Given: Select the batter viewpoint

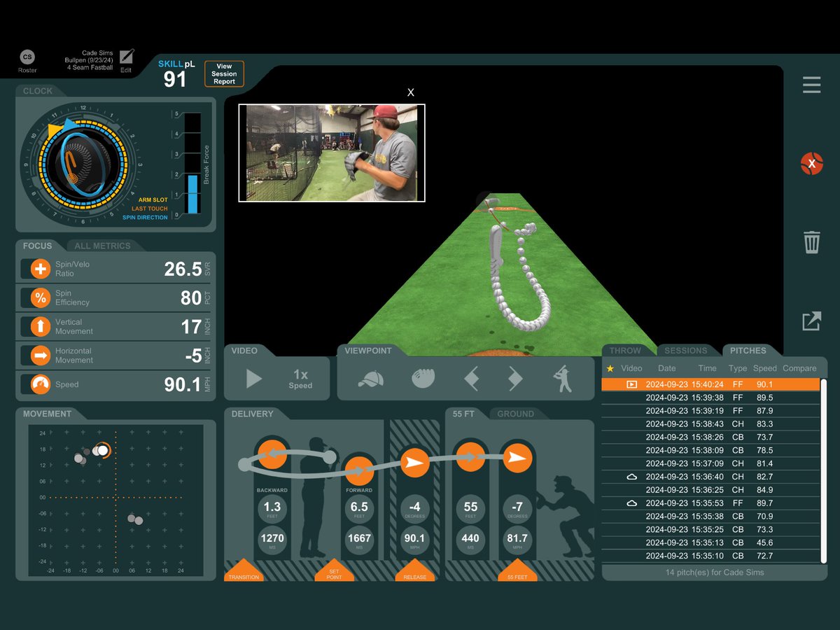Looking at the screenshot, I should pyautogui.click(x=562, y=379).
